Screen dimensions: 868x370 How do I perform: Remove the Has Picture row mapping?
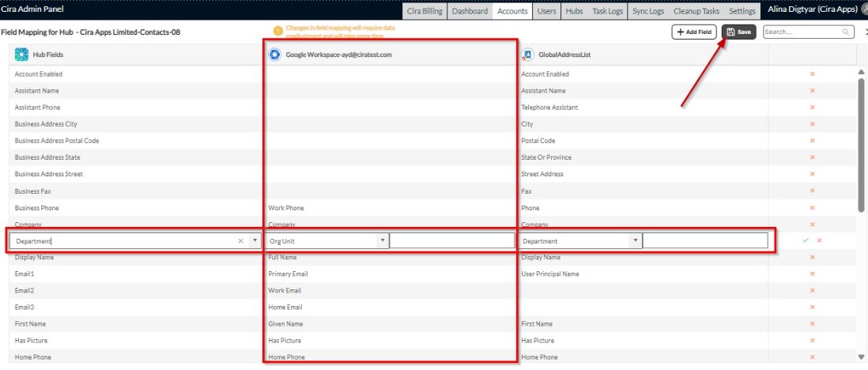pos(812,340)
